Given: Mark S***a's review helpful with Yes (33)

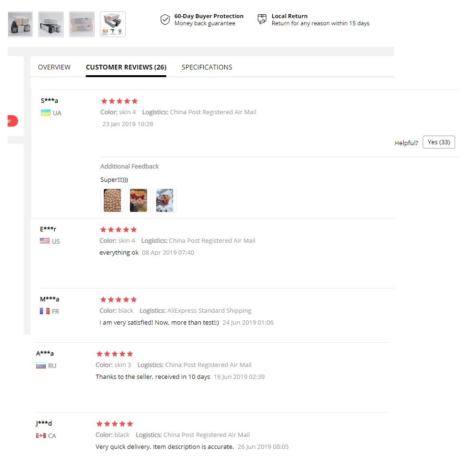Looking at the screenshot, I should 439,142.
